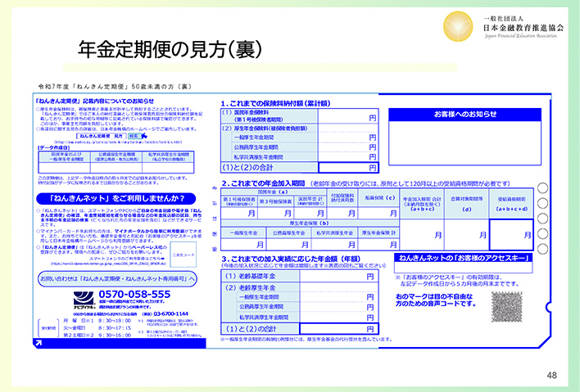Click the 【データ作成日】 label
This screenshot has width=580, height=392.
click(54, 148)
